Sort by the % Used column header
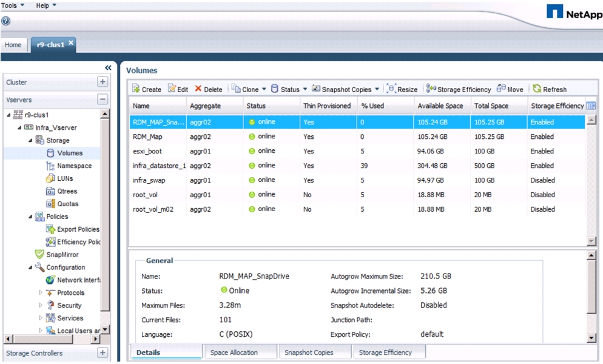603x364 pixels. [x=385, y=106]
